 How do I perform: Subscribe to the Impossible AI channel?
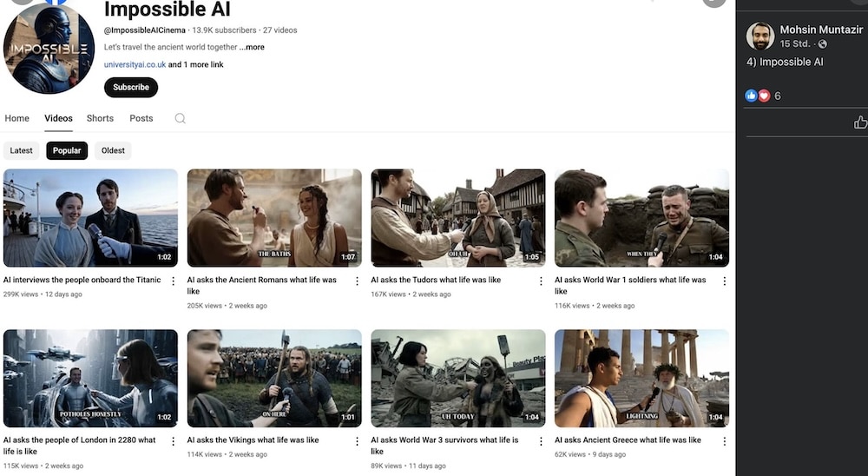(131, 87)
